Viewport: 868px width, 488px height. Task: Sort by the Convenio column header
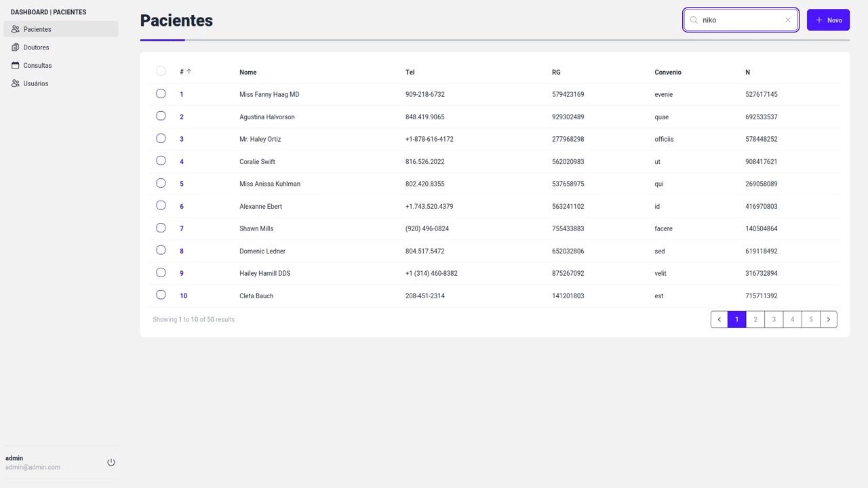pyautogui.click(x=668, y=73)
